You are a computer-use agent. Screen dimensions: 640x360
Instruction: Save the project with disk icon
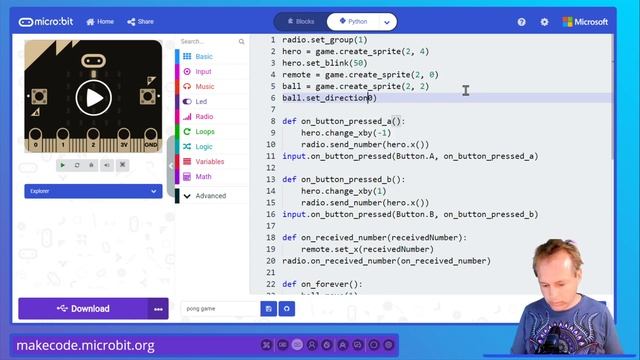[269, 309]
